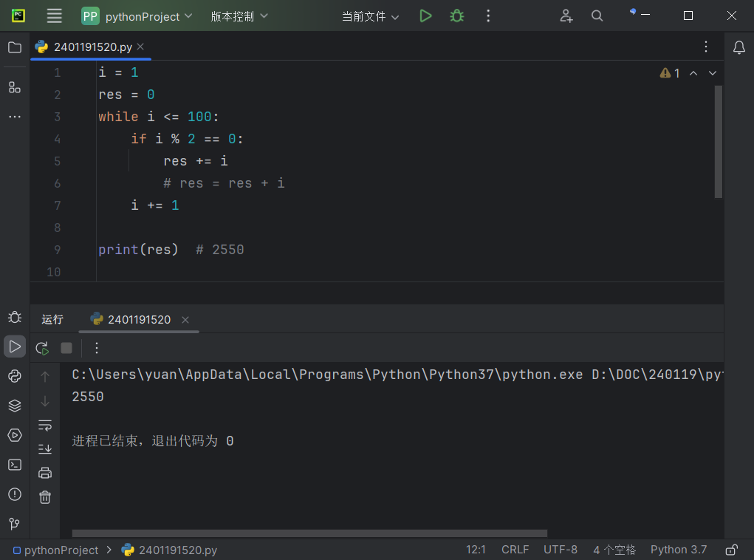Click 2401191520.py in the breadcrumb bar
The width and height of the screenshot is (754, 560).
point(170,550)
